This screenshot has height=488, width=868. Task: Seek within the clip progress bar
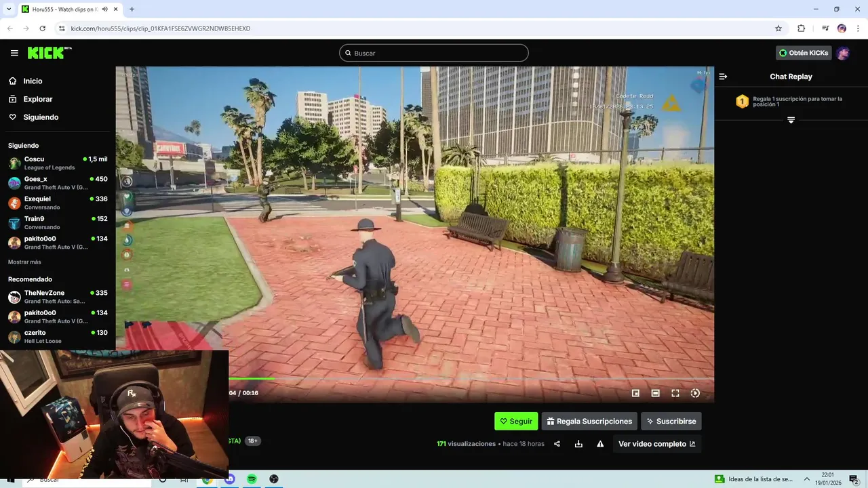tap(471, 379)
